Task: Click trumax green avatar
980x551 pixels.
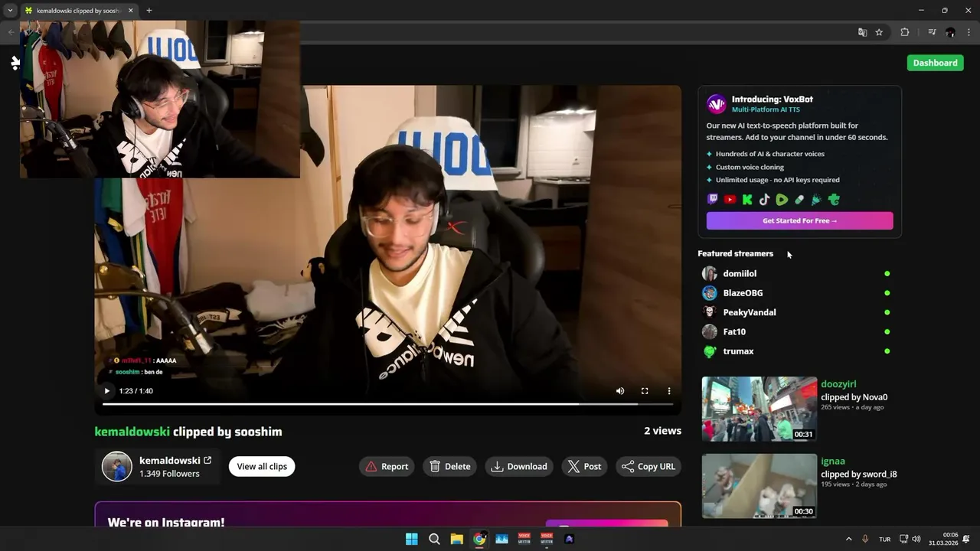Action: [x=710, y=351]
